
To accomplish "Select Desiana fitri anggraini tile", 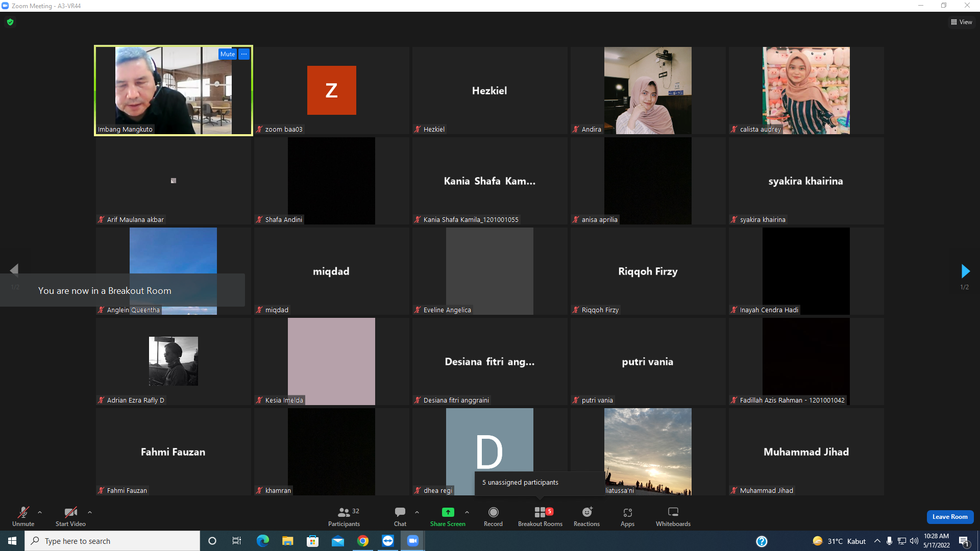I will [490, 361].
